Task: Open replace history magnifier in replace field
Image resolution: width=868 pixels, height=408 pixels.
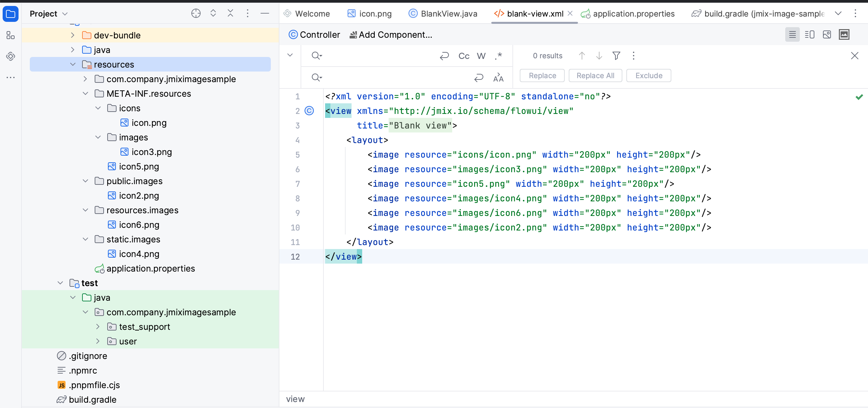Action: (316, 77)
